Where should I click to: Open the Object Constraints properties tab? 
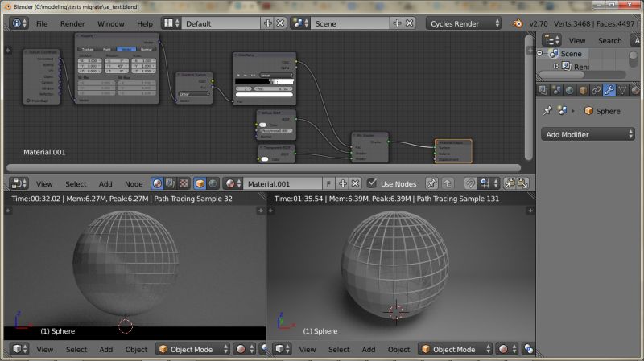pos(596,90)
